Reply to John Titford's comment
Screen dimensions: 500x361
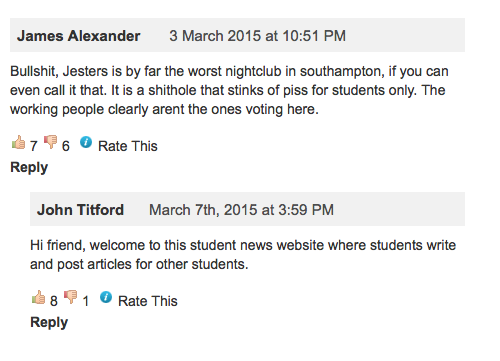coord(49,322)
